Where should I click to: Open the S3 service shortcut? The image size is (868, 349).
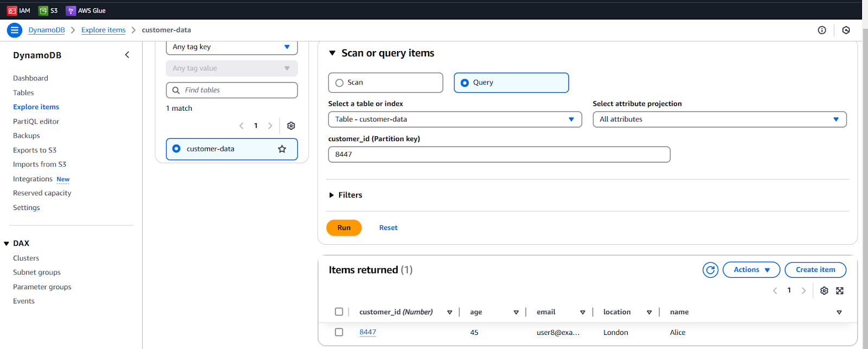(x=48, y=10)
